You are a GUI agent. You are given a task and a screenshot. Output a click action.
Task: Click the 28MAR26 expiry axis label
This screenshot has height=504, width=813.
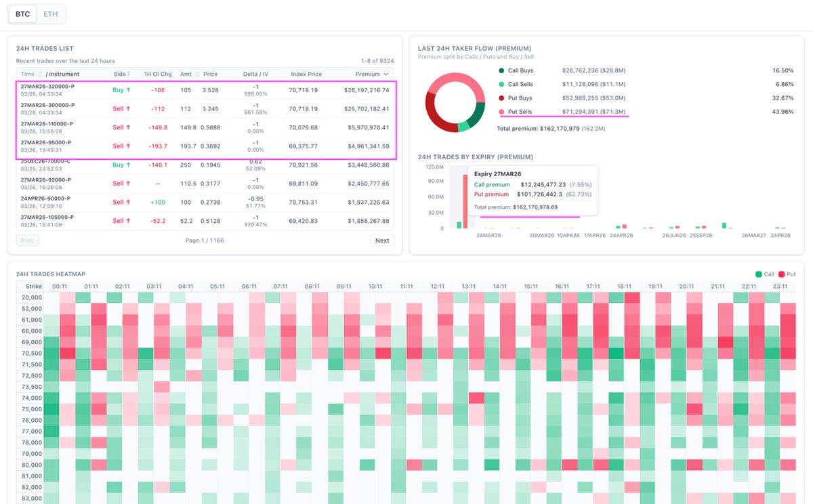(488, 235)
